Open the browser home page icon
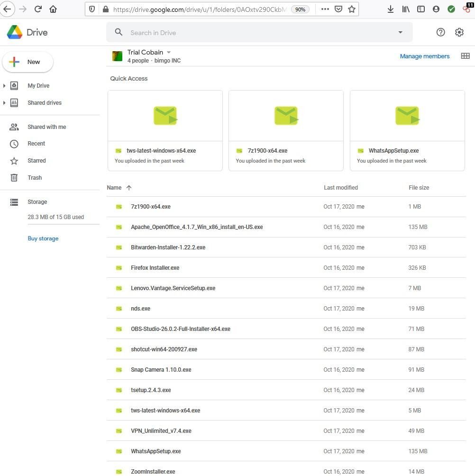Viewport: 475px width, 476px height. pos(53,9)
